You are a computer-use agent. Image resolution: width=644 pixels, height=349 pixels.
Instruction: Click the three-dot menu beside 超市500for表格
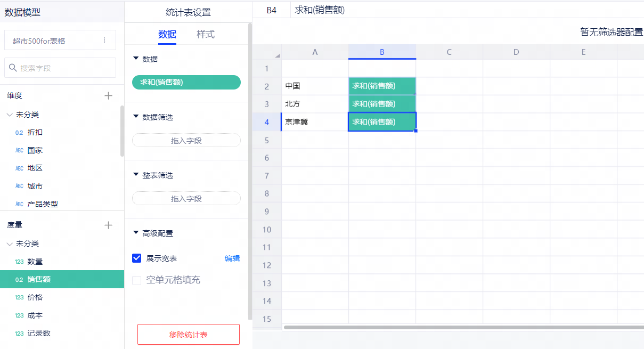[x=104, y=40]
